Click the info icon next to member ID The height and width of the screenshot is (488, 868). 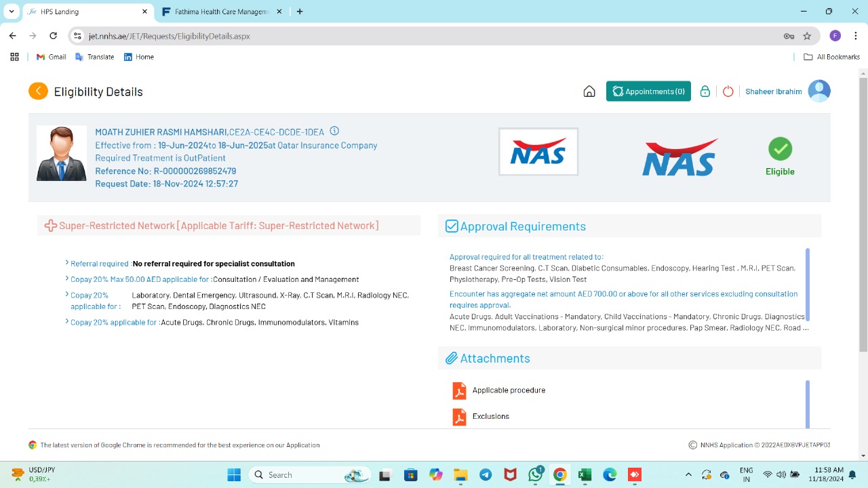point(334,131)
